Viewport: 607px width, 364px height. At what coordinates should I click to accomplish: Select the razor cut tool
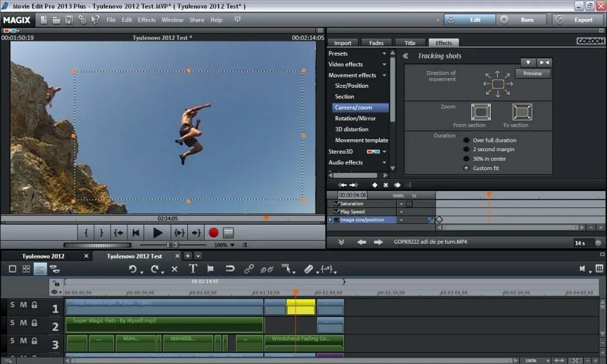pyautogui.click(x=308, y=269)
